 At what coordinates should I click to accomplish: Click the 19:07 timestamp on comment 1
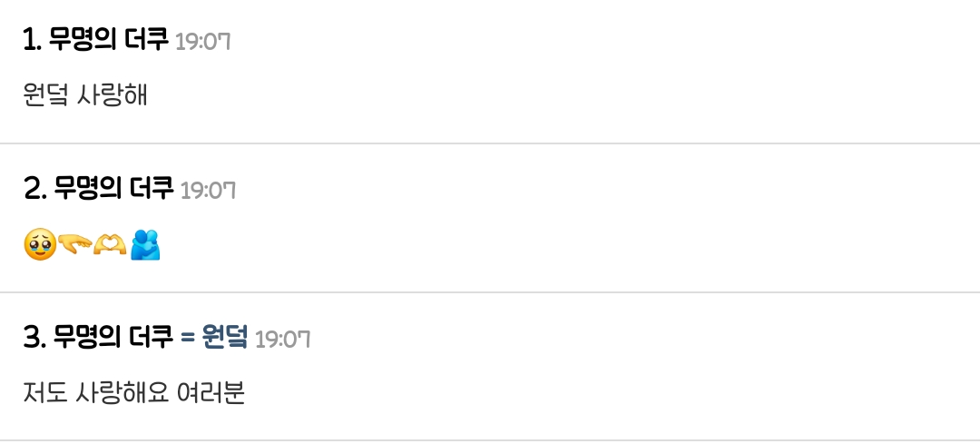[202, 42]
